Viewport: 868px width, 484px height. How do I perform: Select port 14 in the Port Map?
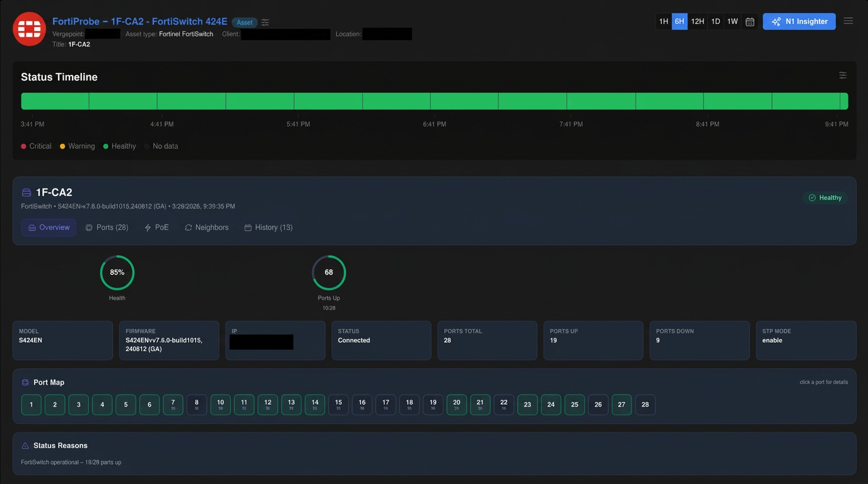[315, 405]
